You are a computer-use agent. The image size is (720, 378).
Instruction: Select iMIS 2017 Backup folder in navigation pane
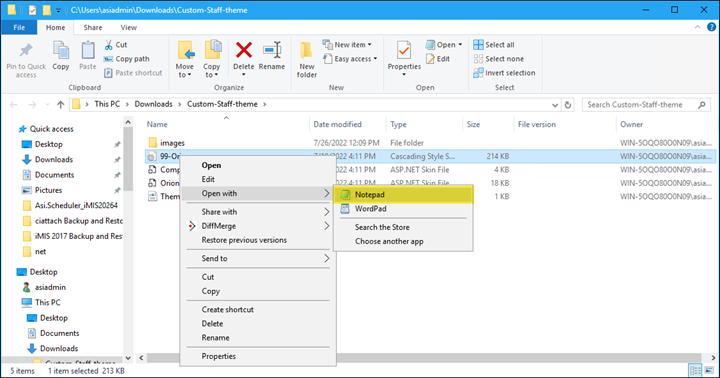click(x=78, y=236)
